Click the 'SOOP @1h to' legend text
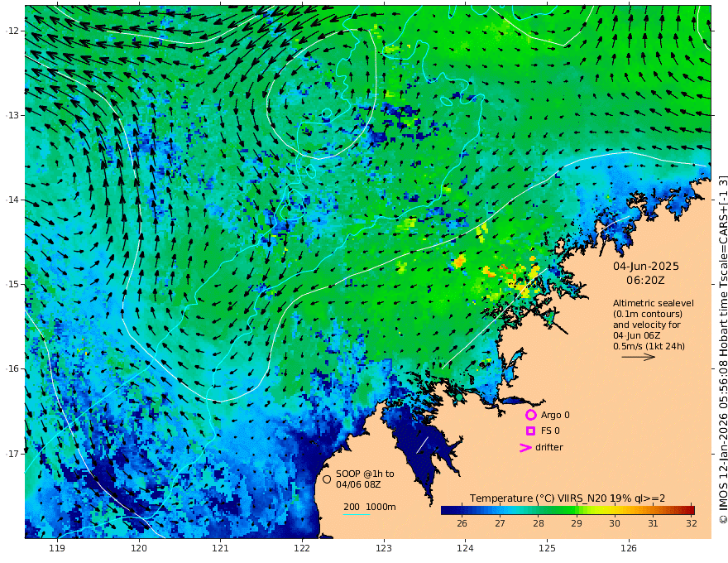The height and width of the screenshot is (563, 728). pos(365,474)
